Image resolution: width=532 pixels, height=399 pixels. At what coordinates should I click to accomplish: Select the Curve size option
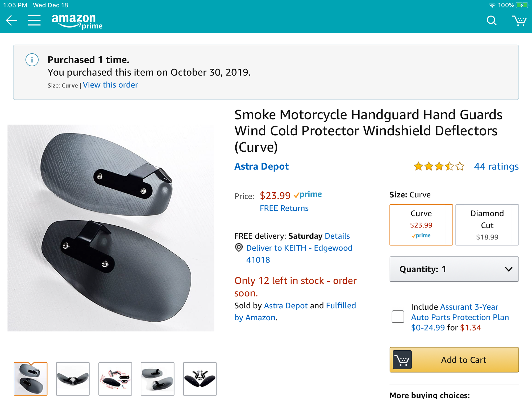[x=421, y=225]
